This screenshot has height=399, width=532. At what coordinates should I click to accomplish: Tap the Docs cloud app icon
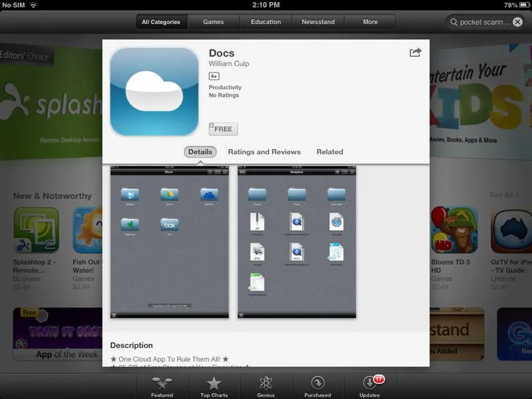click(x=154, y=92)
